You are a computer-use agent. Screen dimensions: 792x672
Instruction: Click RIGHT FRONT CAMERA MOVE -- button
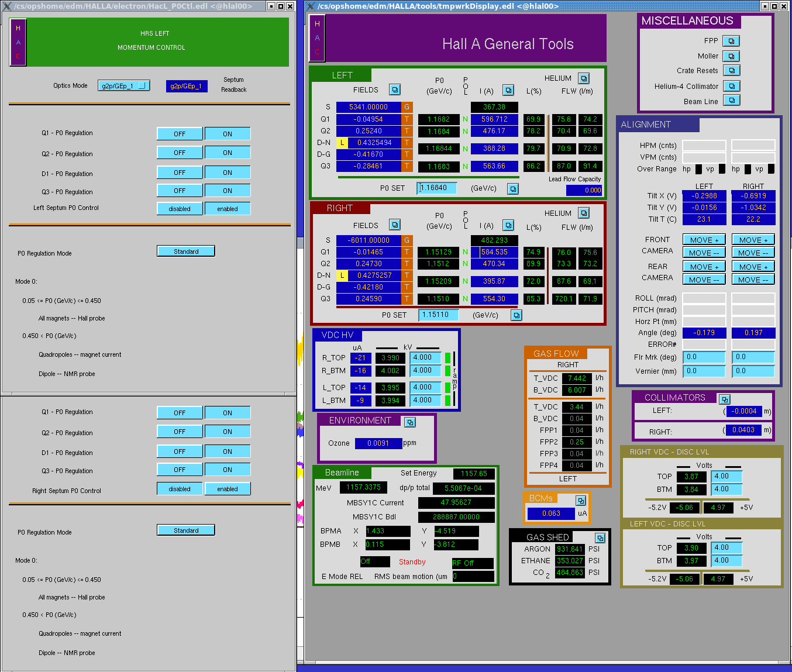(753, 253)
